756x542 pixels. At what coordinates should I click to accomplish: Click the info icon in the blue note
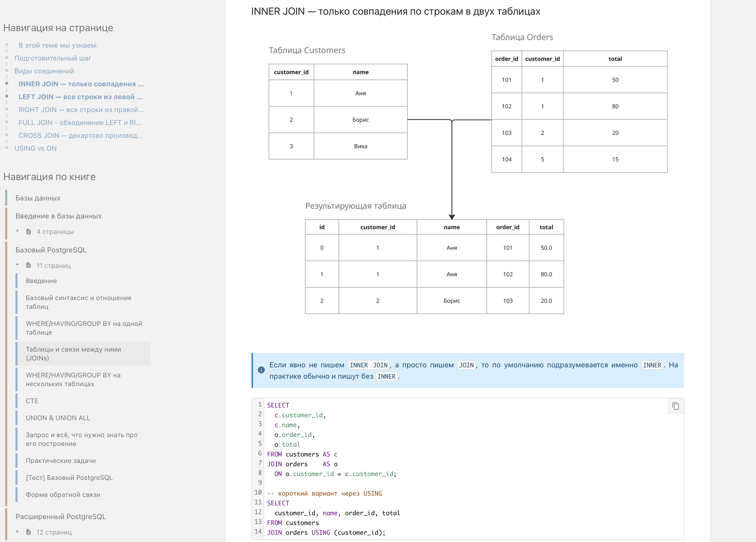click(261, 370)
